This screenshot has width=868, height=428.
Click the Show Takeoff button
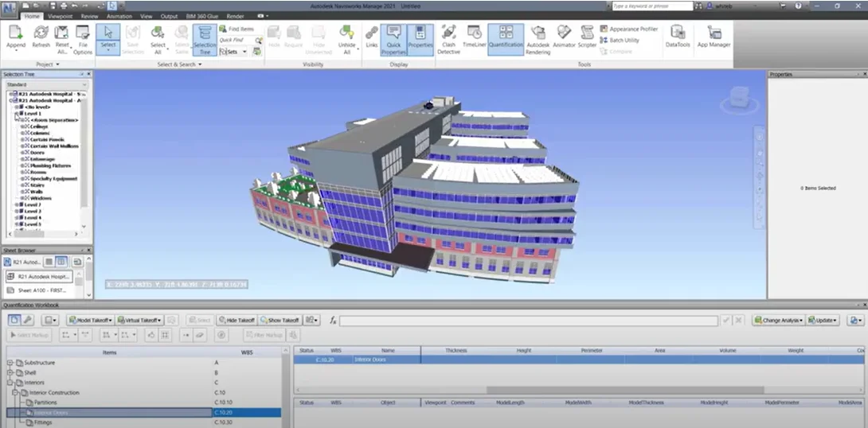coord(279,320)
